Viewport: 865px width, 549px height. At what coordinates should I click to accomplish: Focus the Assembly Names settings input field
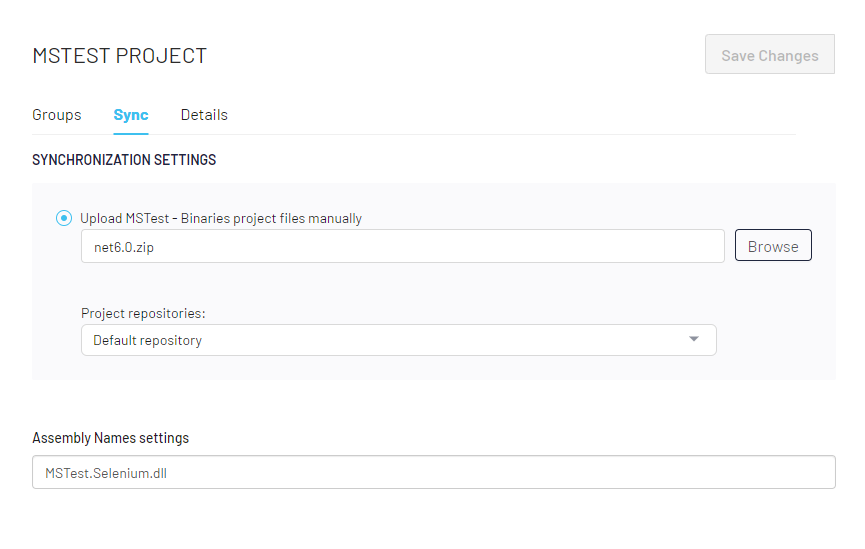[433, 473]
